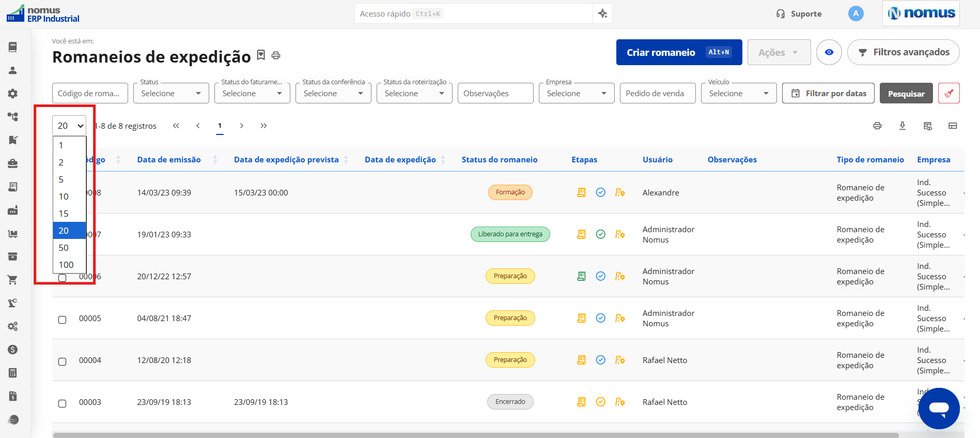This screenshot has width=980, height=438.
Task: Tick the checkbox for row 00004
Action: pyautogui.click(x=62, y=361)
